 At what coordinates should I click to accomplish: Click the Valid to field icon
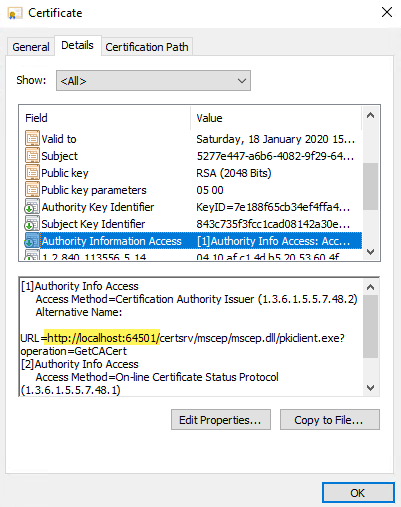click(32, 139)
